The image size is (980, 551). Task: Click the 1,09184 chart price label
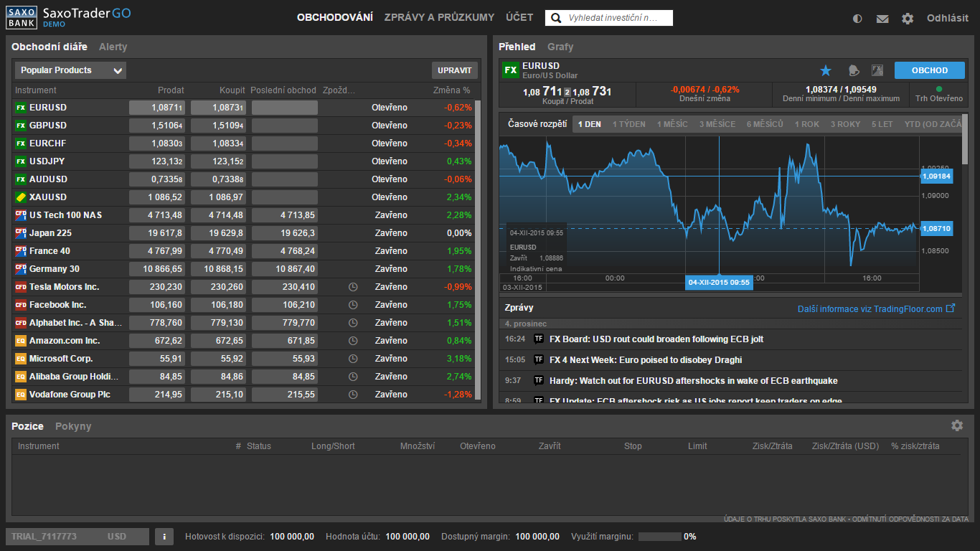936,176
